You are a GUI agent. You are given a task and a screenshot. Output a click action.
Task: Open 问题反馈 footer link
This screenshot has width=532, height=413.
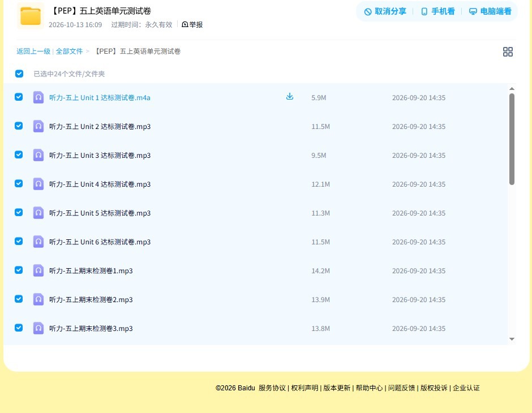pos(401,388)
